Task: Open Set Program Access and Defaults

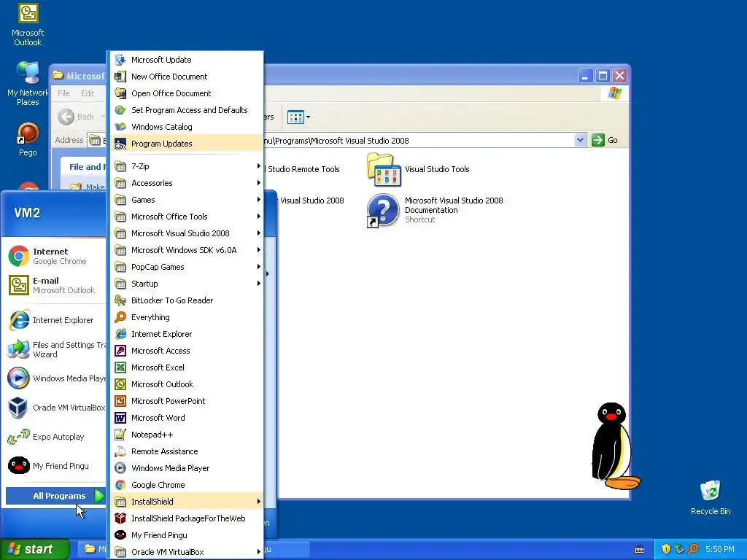Action: (x=187, y=110)
